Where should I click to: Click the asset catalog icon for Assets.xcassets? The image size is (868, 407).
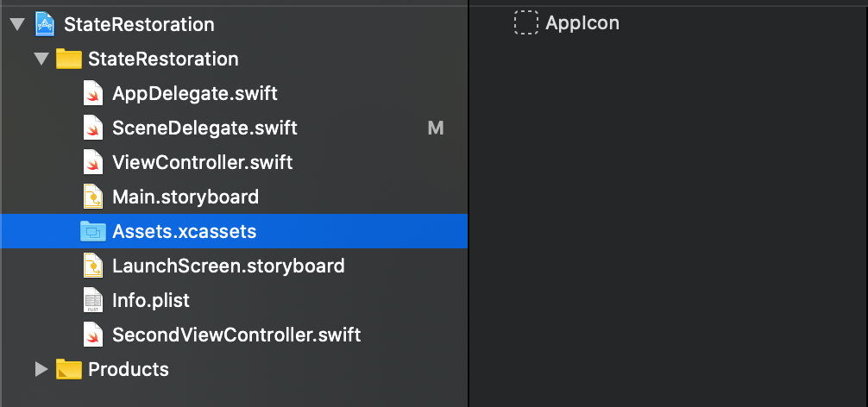(x=93, y=231)
